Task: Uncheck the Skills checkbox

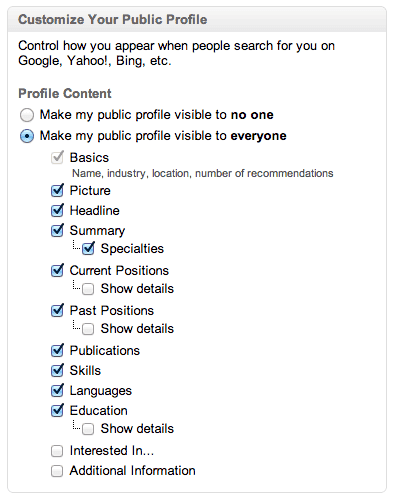Action: pos(57,371)
